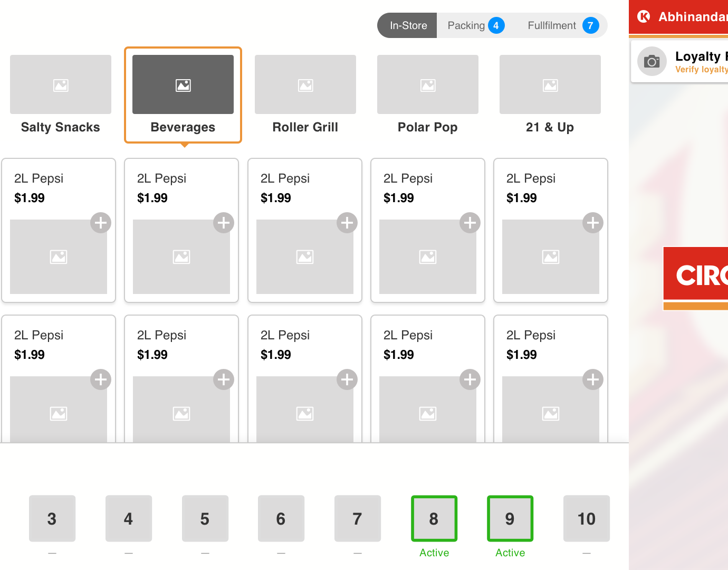This screenshot has width=728, height=570.
Task: Click the Abhinandan name in the header
Action: (693, 17)
